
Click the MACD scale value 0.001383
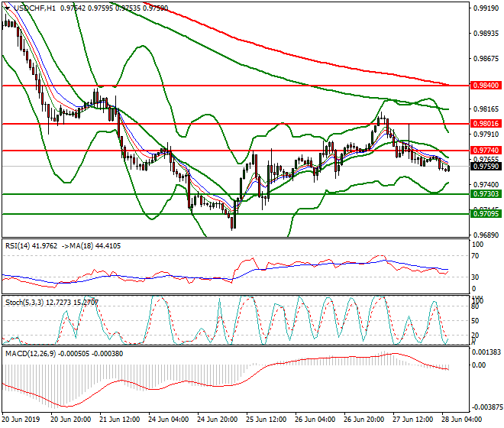(486, 352)
